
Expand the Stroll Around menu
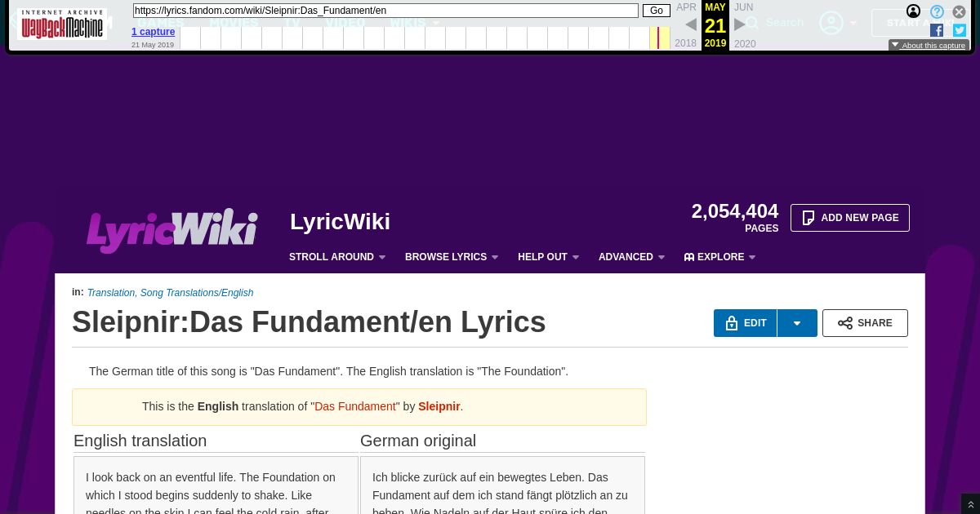click(337, 257)
